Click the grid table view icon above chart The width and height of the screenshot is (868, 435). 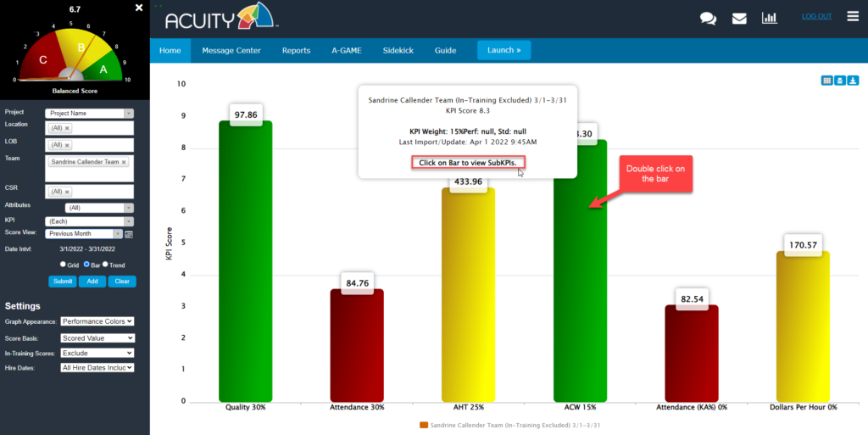point(826,81)
